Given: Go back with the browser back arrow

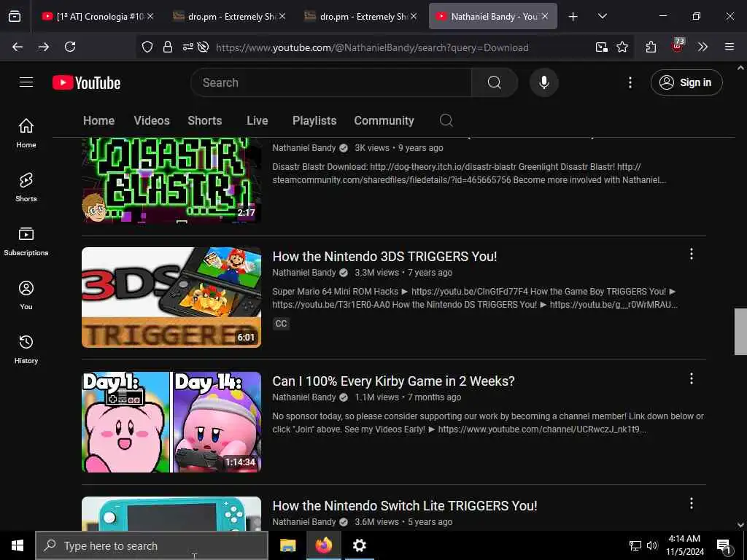Looking at the screenshot, I should pyautogui.click(x=18, y=47).
